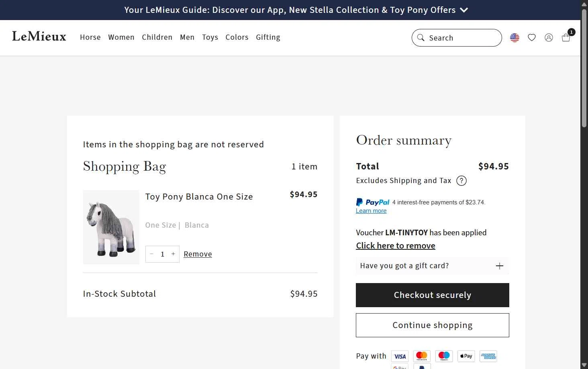
Task: Open the Children menu
Action: [x=157, y=37]
